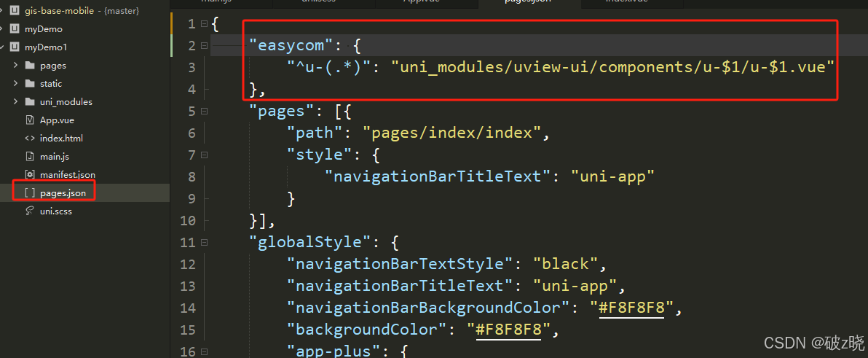Click the "uni-app" value on line 13

(575, 286)
